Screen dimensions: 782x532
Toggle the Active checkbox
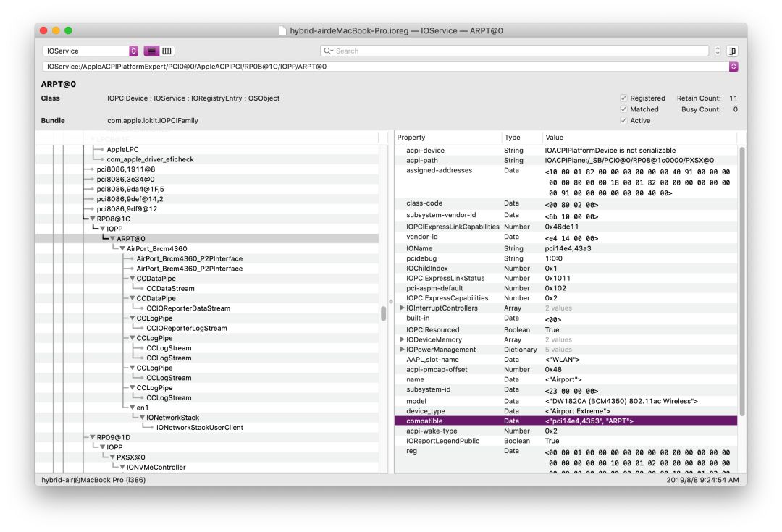[623, 121]
